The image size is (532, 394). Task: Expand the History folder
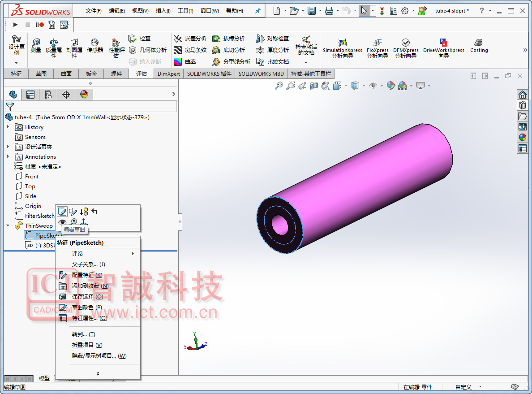[x=8, y=127]
